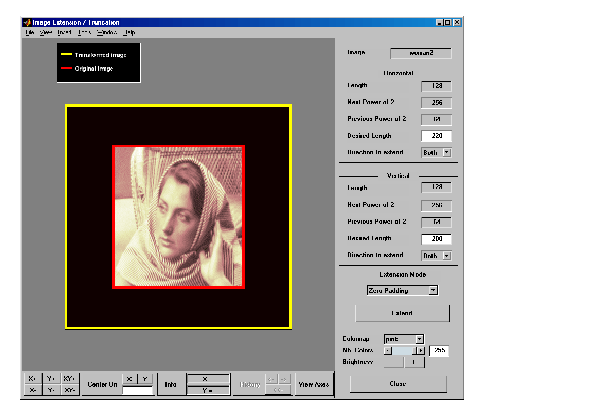600x418 pixels.
Task: Click the 'Info' label
Action: 170,384
